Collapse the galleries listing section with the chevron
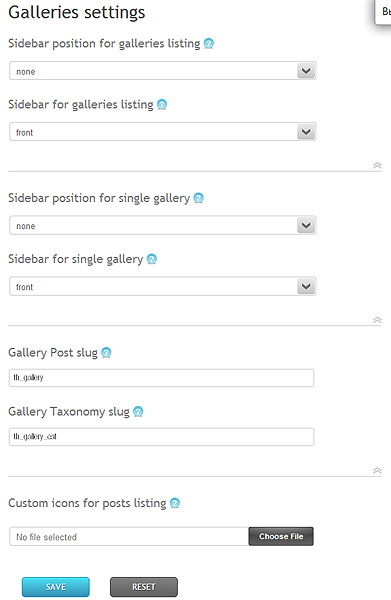 [377, 166]
